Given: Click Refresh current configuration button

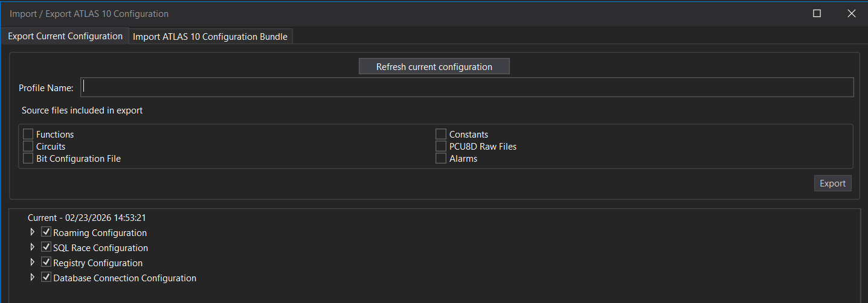Looking at the screenshot, I should [434, 66].
